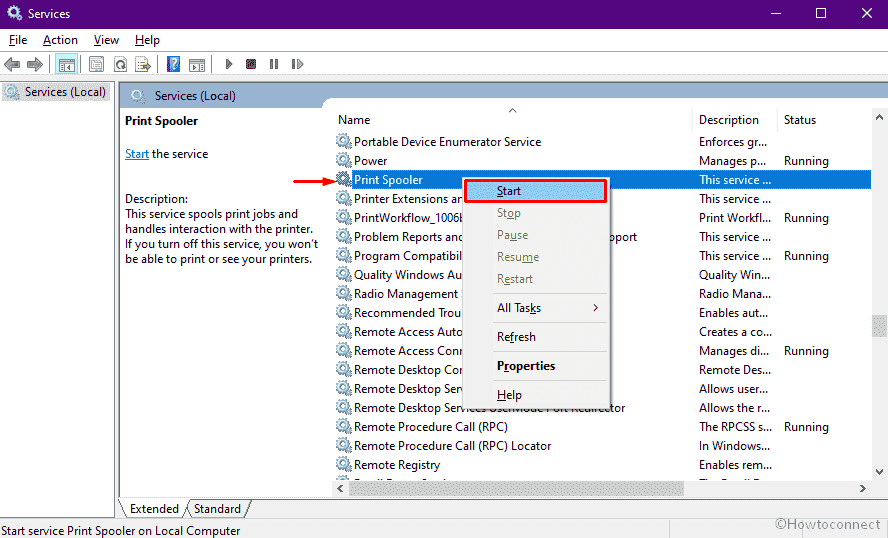Open the Help toolbar icon
This screenshot has height=538, width=888.
[173, 64]
